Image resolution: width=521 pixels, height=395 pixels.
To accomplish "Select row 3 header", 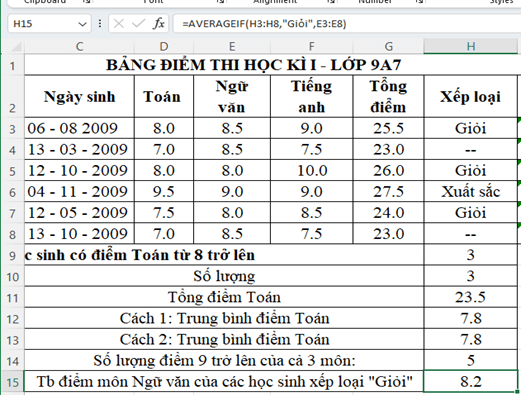I will pos(12,128).
